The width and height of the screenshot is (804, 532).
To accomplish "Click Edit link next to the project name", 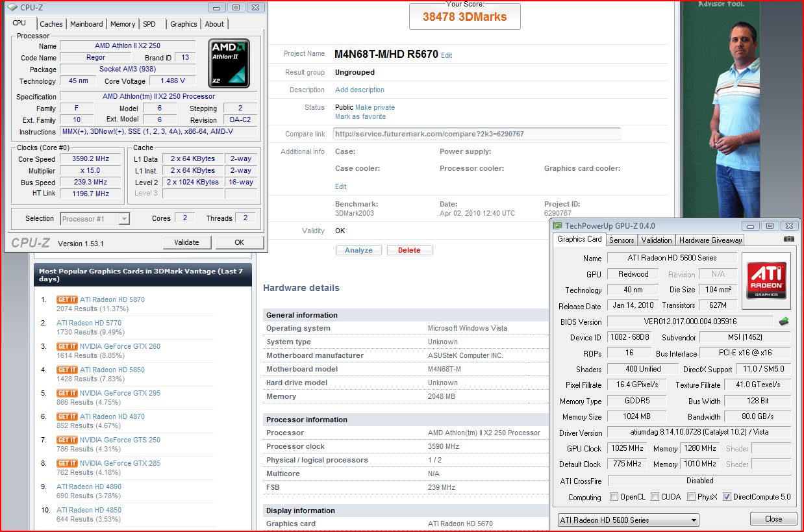I will coord(447,56).
